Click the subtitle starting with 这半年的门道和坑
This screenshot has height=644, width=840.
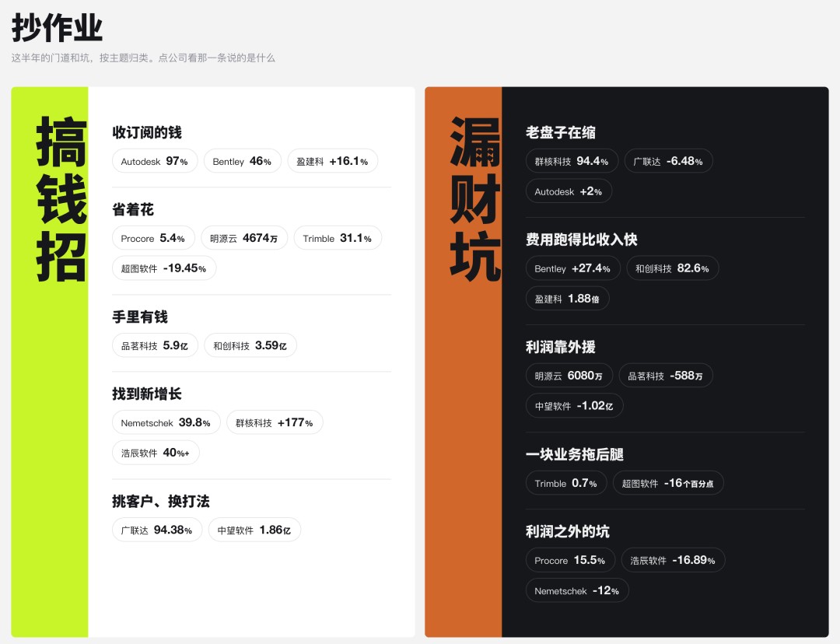point(143,58)
